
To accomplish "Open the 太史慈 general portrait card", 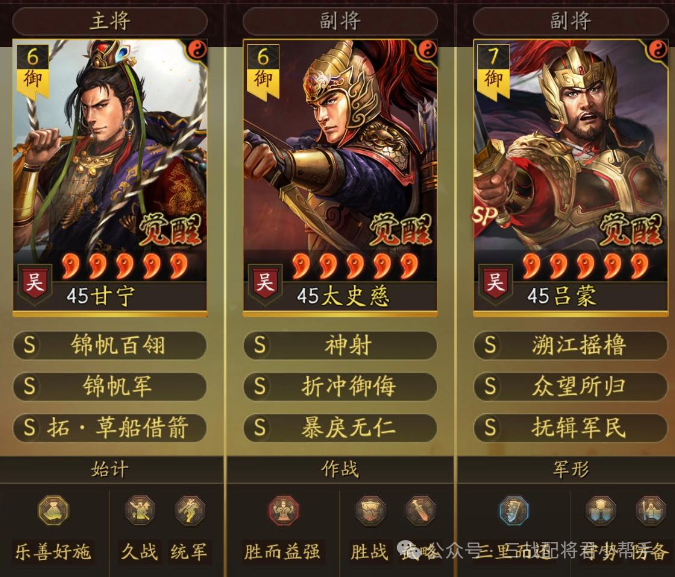I will pos(340,177).
